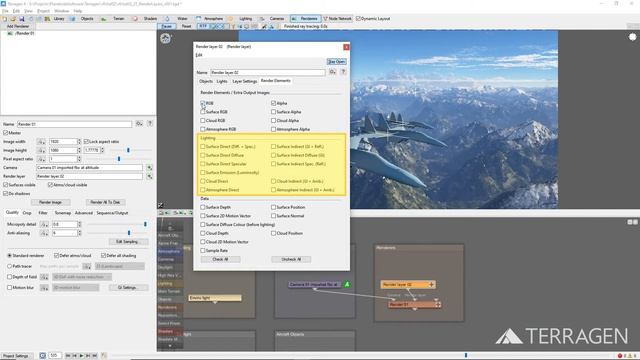Screen dimensions: 640x360
Task: Toggle the Lock aspect ratio checkbox
Action: (x=86, y=142)
